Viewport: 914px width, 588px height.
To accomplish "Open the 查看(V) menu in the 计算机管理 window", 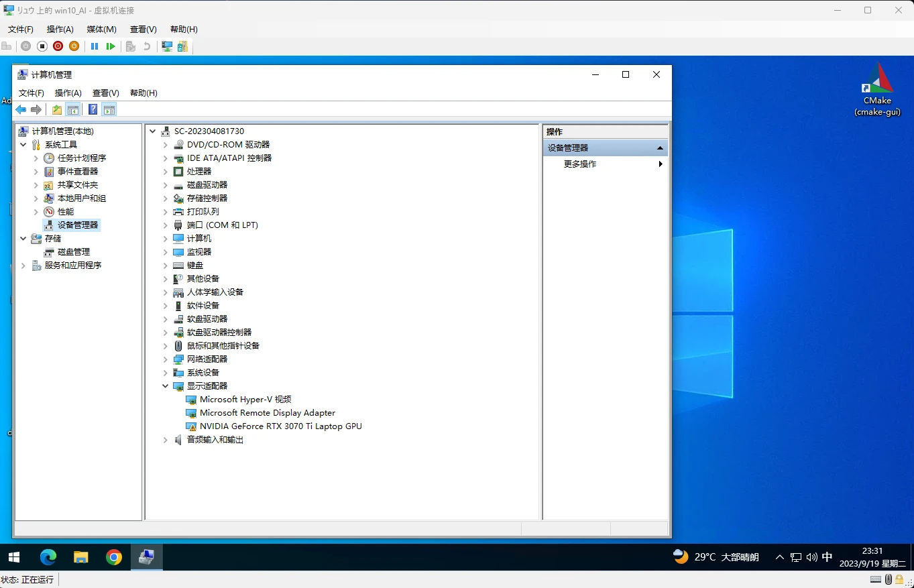I will pyautogui.click(x=106, y=93).
